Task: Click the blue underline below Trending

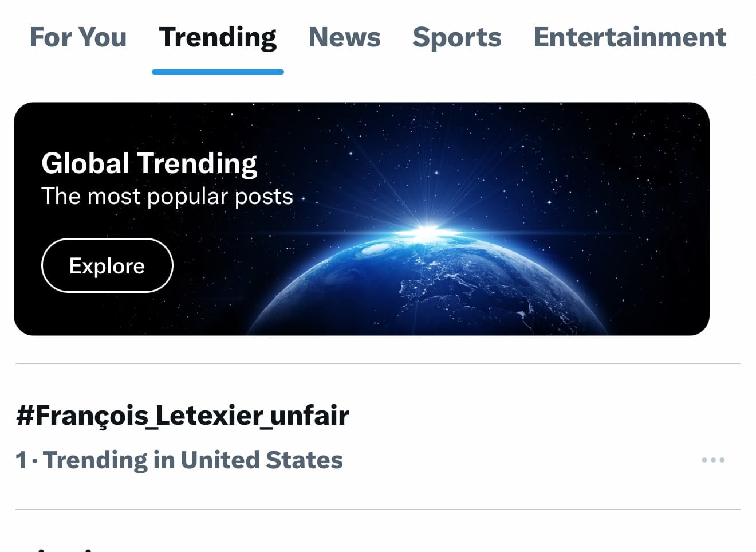Action: pyautogui.click(x=218, y=72)
